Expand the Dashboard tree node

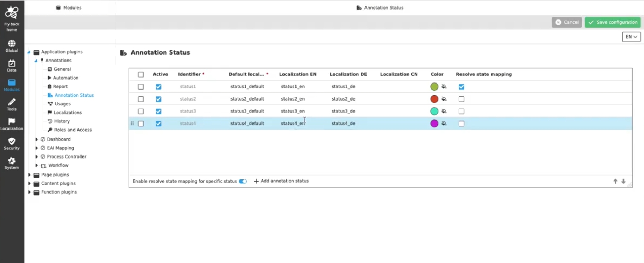pyautogui.click(x=37, y=139)
